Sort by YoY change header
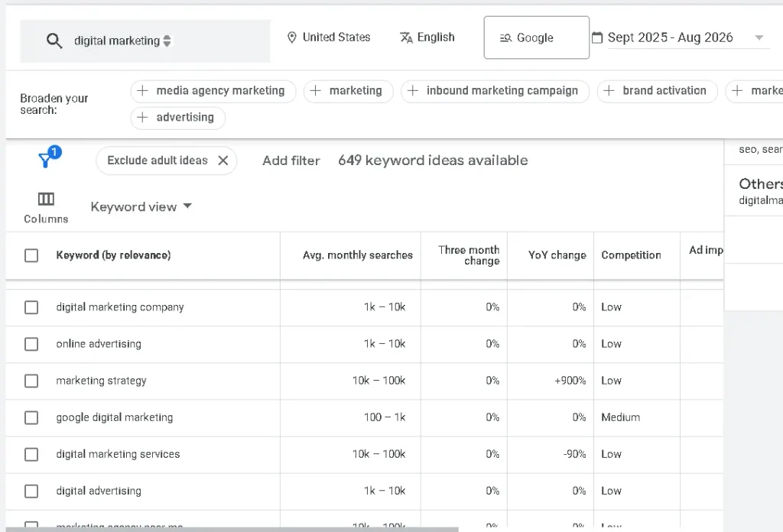783x532 pixels. (557, 255)
